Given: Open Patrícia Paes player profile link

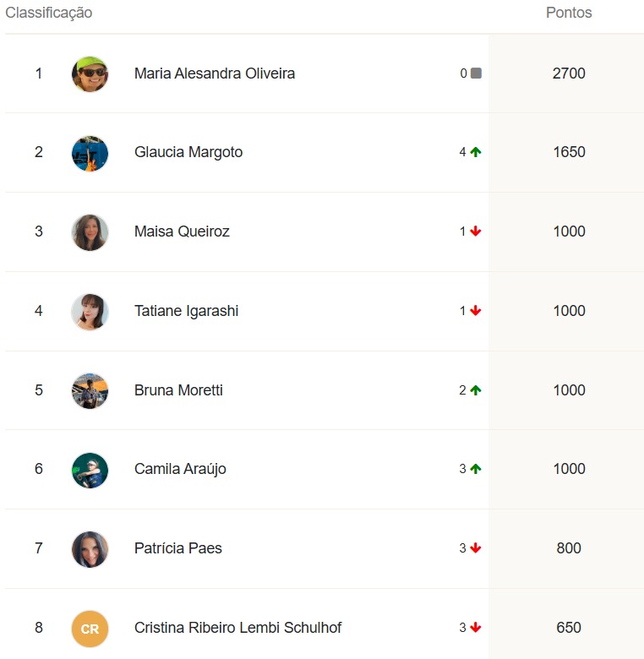Looking at the screenshot, I should 177,548.
